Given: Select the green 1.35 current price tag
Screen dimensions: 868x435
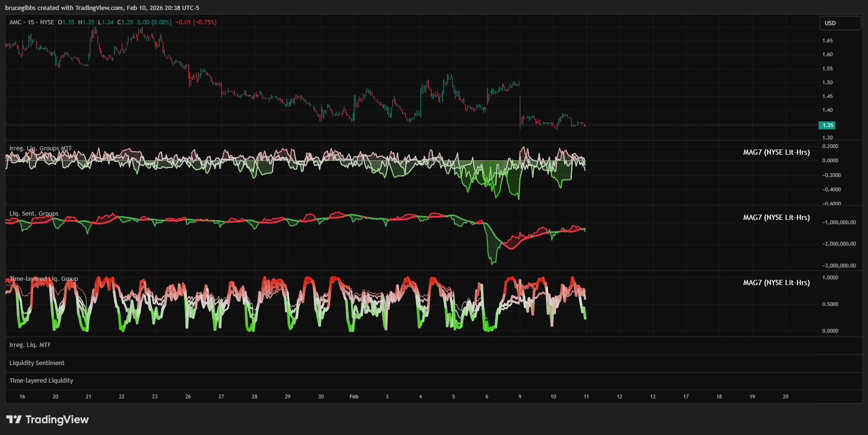Looking at the screenshot, I should pos(827,125).
